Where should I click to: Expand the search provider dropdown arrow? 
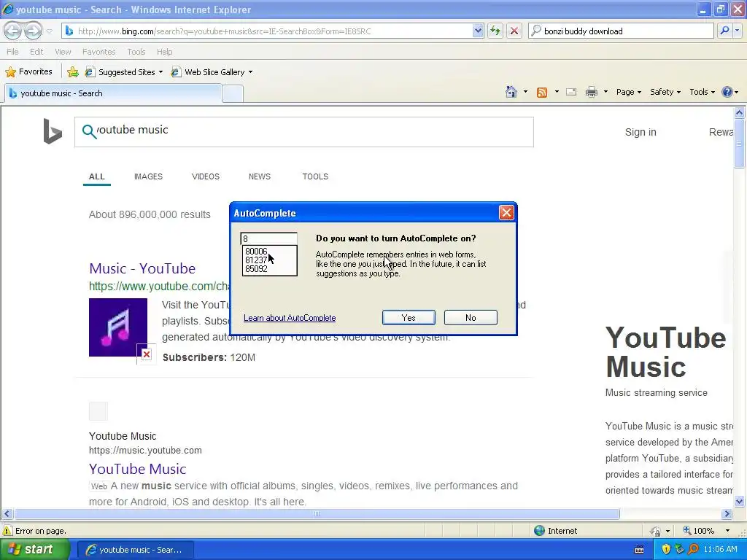point(737,31)
